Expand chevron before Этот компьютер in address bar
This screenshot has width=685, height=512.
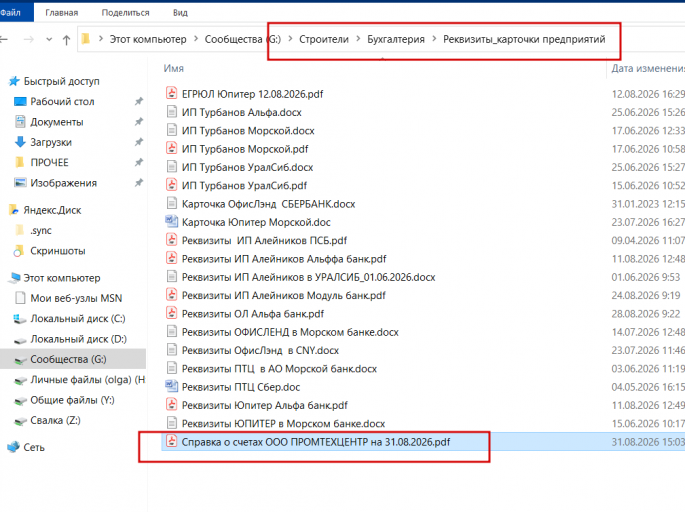101,39
